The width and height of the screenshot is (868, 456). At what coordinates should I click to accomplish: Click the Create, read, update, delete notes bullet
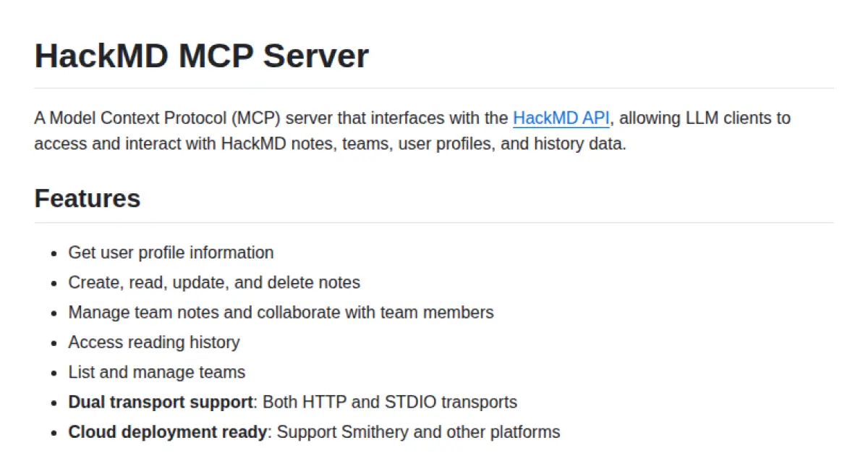(x=214, y=282)
